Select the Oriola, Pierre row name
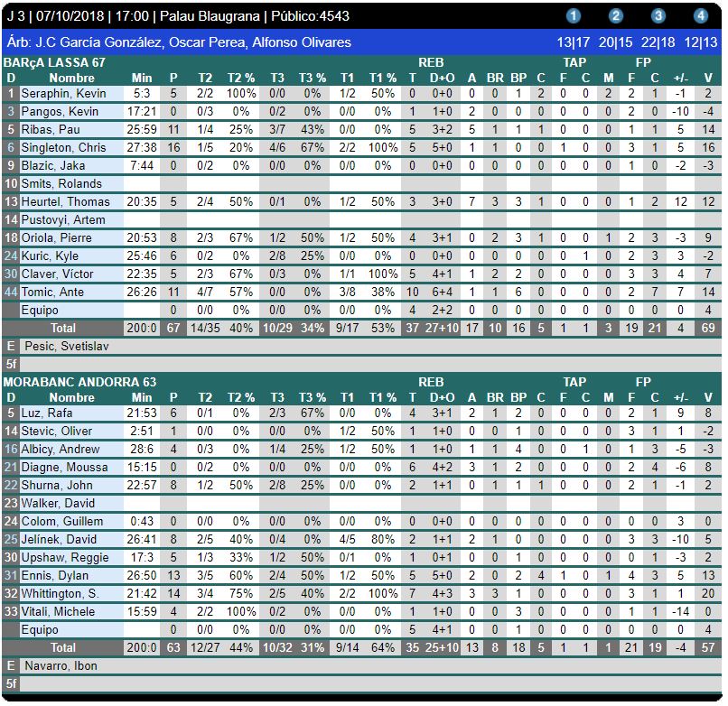This screenshot has height=706, width=728. 57,238
